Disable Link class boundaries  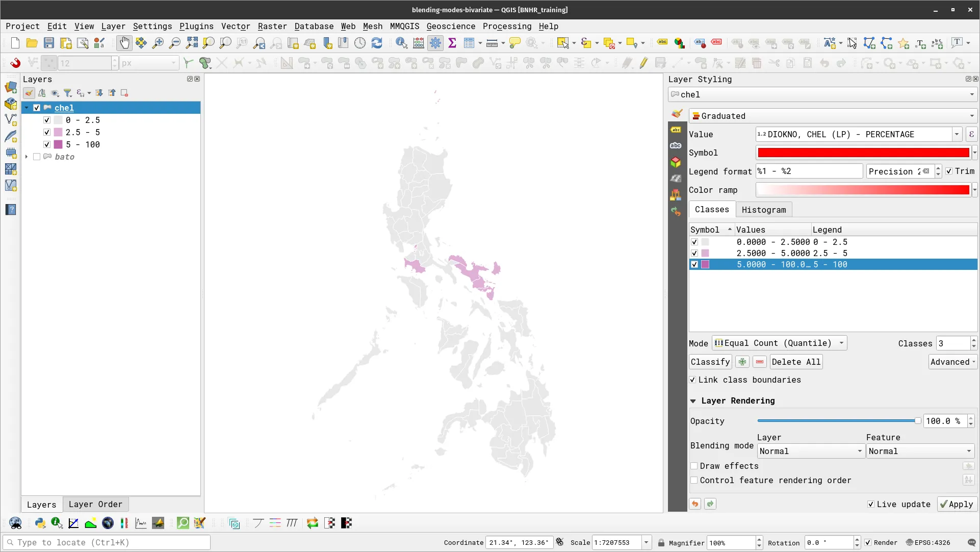[693, 380]
